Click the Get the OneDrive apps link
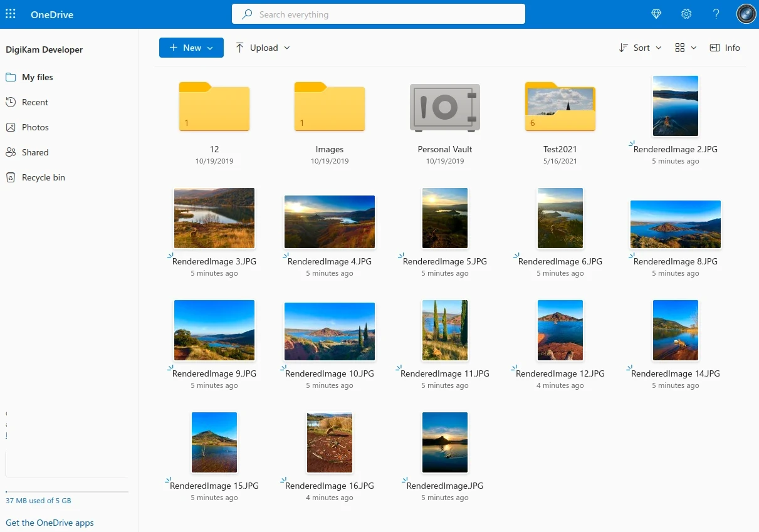This screenshot has height=532, width=759. click(x=50, y=523)
